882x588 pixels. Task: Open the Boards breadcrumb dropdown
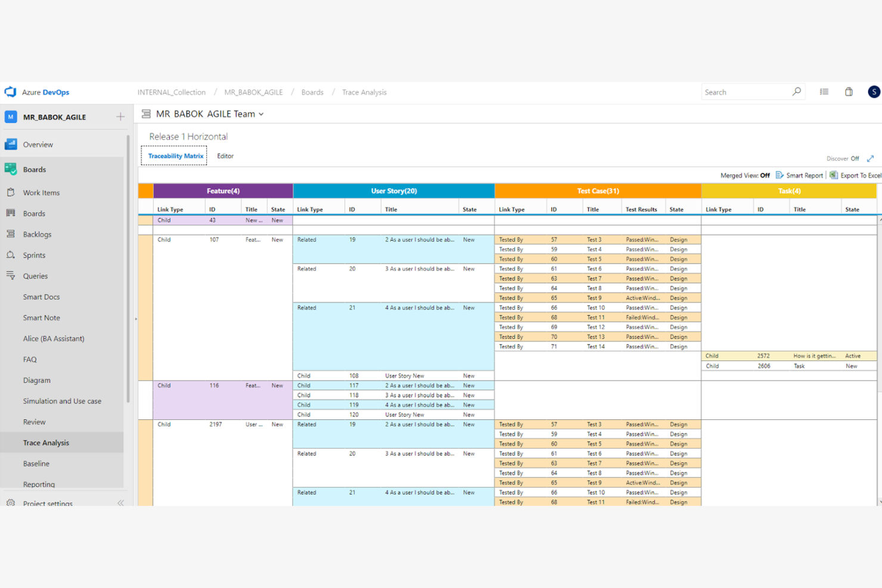click(x=312, y=92)
